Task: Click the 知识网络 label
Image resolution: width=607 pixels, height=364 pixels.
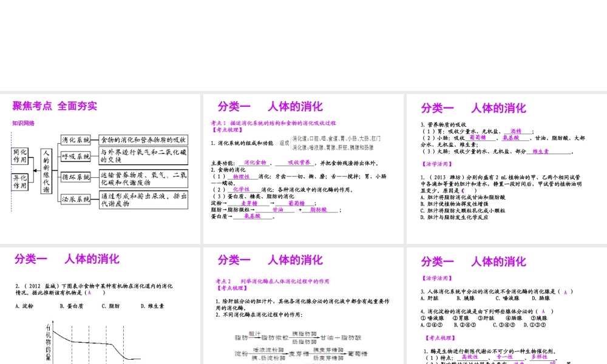Action: (23, 123)
